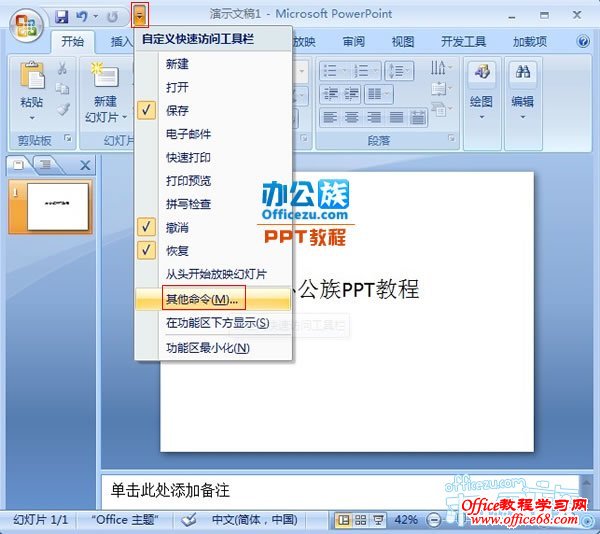Select the Format Painter brush icon
The width and height of the screenshot is (600, 534).
pos(63,109)
